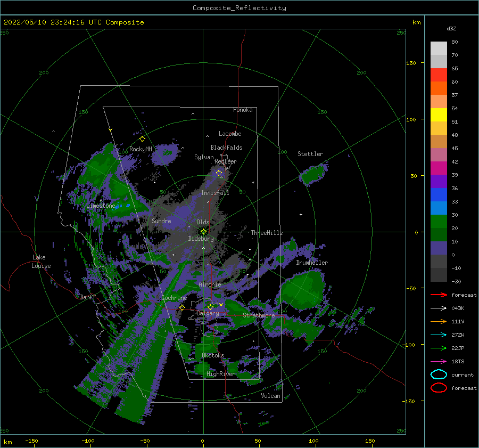This screenshot has width=479, height=448.
Task: Click the cyan 27ZW arrow in legend
Action: [439, 335]
